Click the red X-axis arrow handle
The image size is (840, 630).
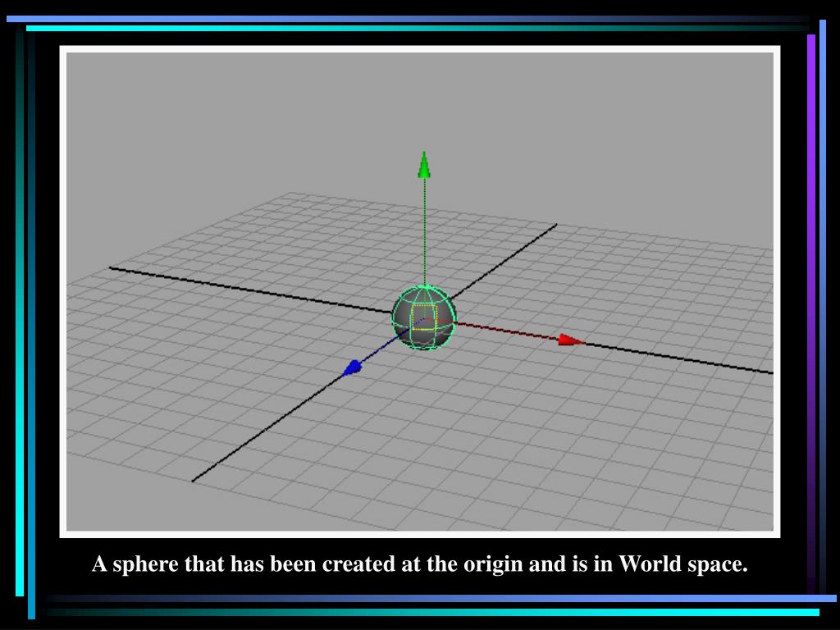coord(572,340)
